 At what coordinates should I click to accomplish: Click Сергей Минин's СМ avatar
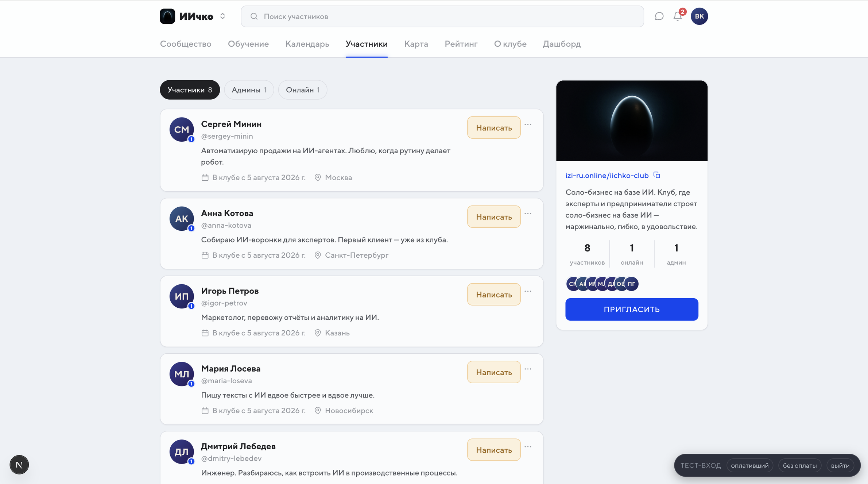182,129
